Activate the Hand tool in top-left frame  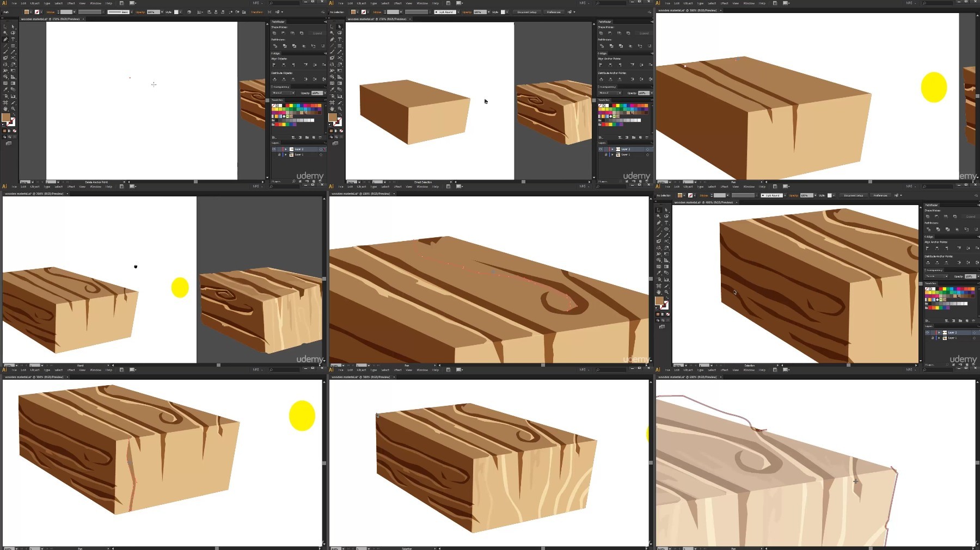[x=5, y=108]
